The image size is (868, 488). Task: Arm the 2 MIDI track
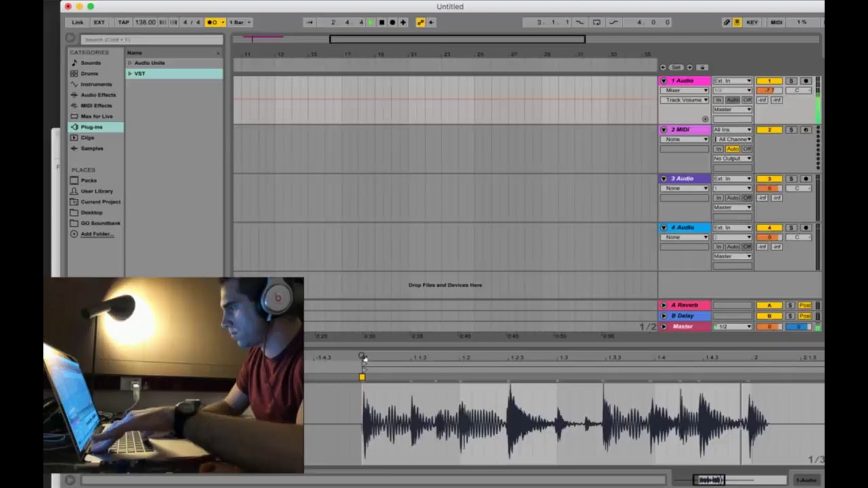(x=806, y=129)
